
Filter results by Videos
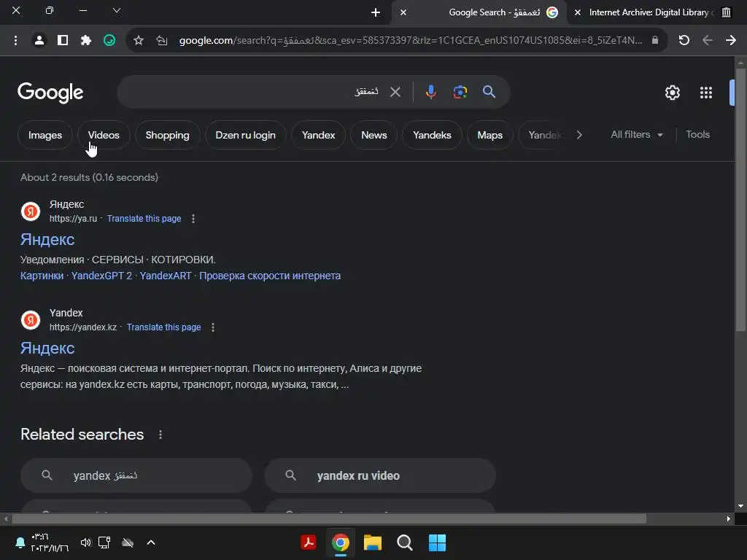pos(104,135)
